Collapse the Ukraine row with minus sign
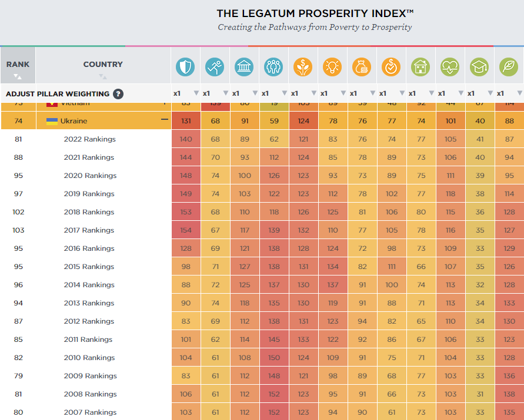Screen dimensions: 524x420 165,119
